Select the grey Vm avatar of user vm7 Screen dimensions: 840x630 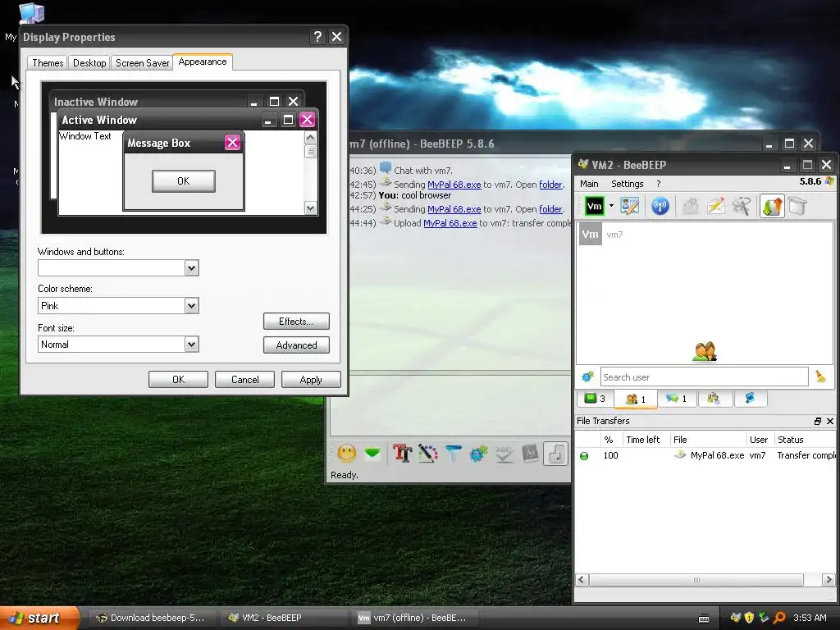click(x=591, y=235)
